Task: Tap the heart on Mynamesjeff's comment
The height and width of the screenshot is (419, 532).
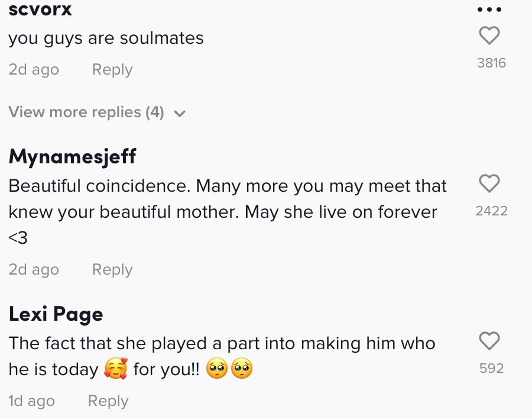Action: [489, 184]
